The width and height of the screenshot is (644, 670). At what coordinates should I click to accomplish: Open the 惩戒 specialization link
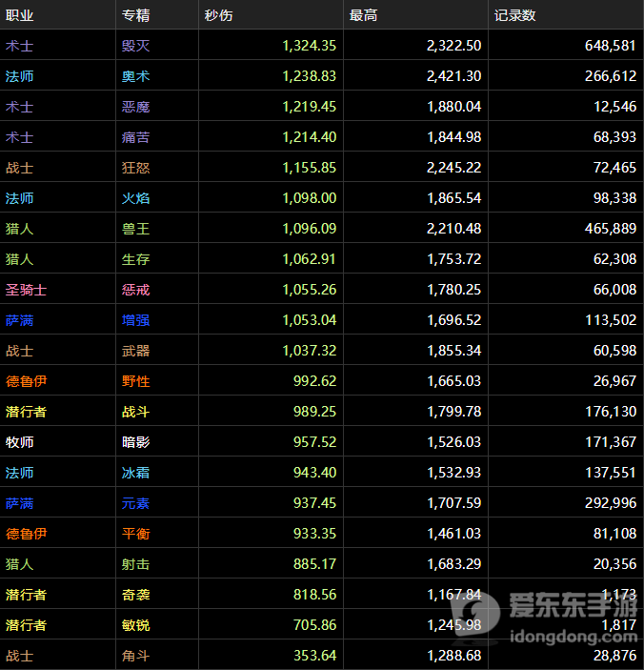click(135, 290)
